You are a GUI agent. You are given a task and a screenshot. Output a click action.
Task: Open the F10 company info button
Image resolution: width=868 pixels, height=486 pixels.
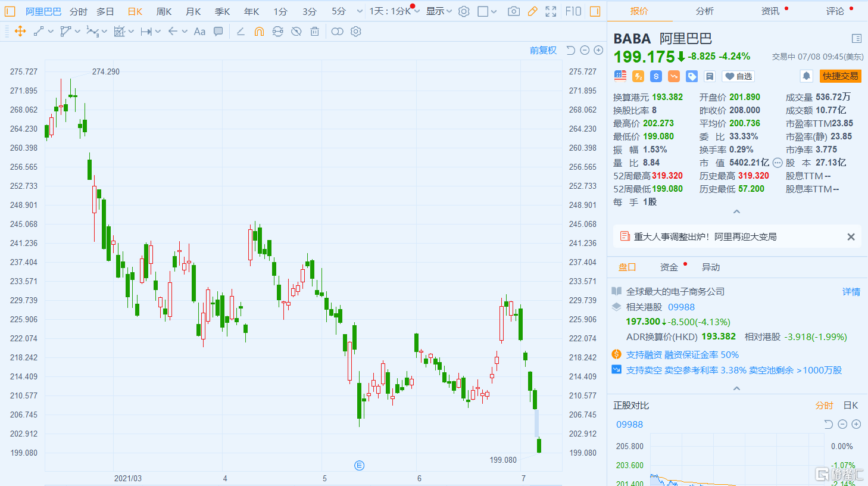[573, 11]
